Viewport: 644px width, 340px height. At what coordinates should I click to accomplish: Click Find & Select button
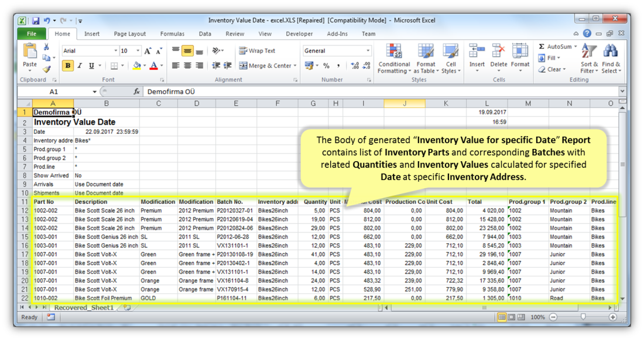(x=611, y=59)
